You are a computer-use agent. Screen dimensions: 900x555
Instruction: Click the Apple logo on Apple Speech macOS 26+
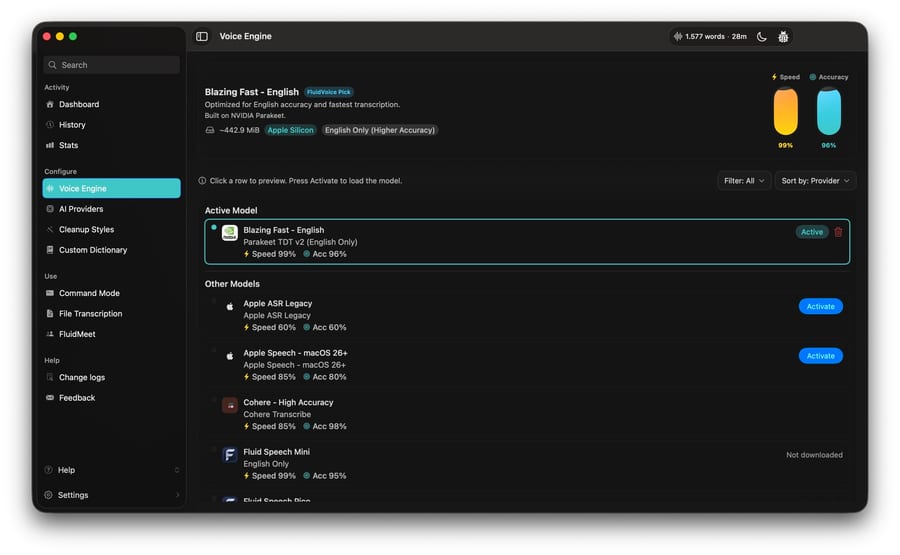point(230,356)
